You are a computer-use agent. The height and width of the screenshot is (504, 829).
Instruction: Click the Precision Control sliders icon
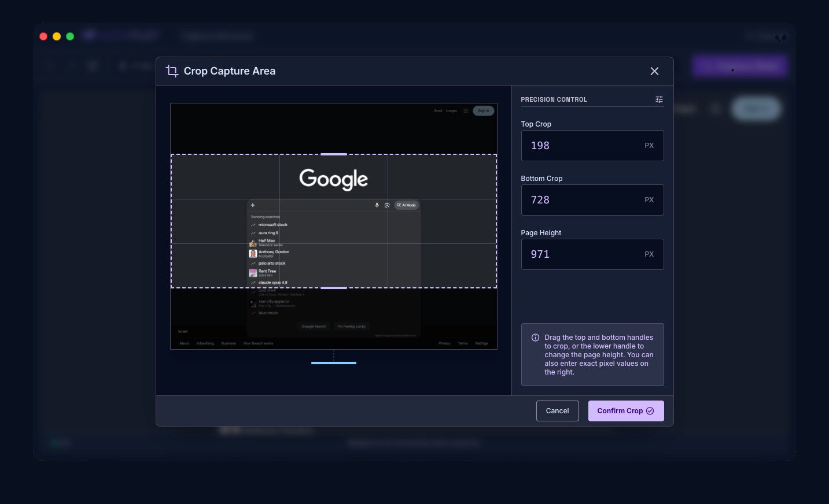click(x=659, y=99)
